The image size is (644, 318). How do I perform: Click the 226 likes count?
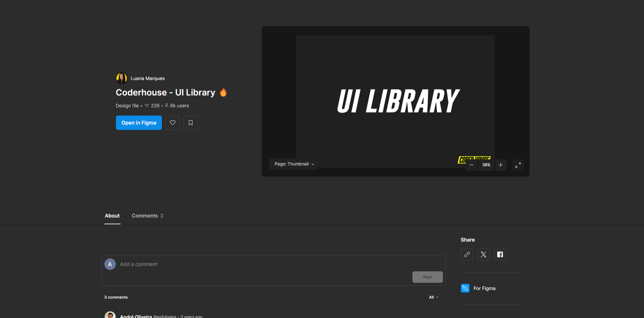152,106
